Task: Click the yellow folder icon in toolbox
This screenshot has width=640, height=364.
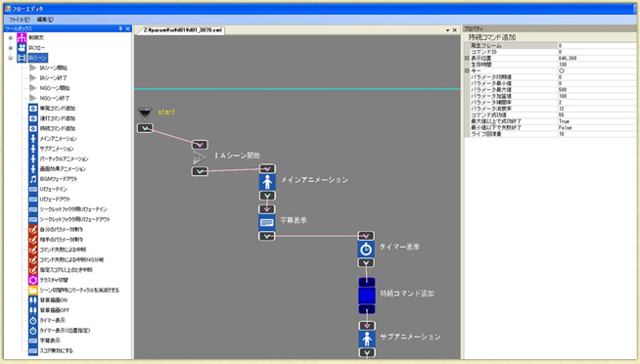Action: pyautogui.click(x=33, y=291)
